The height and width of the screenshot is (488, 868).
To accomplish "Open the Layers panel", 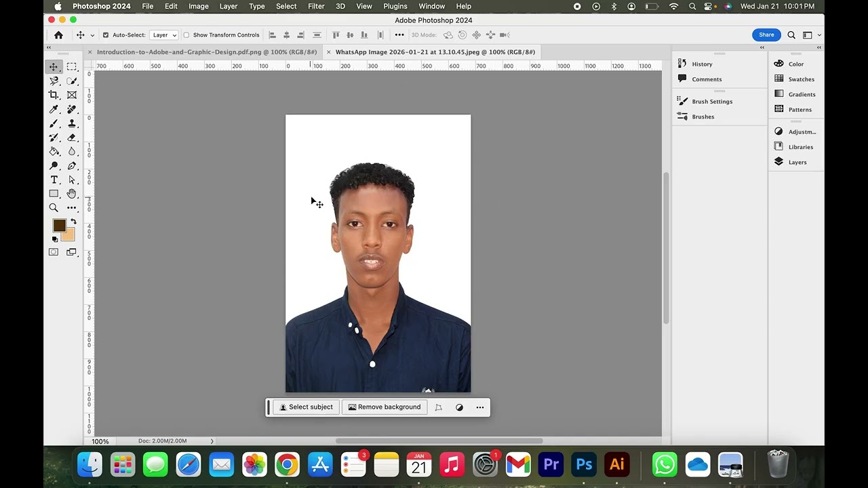I will click(x=797, y=162).
